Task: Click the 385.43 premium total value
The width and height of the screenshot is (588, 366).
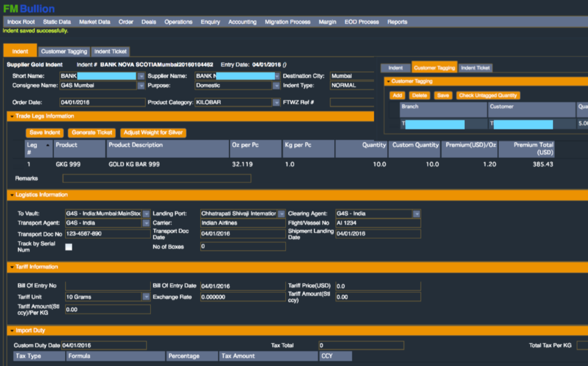Action: click(543, 164)
